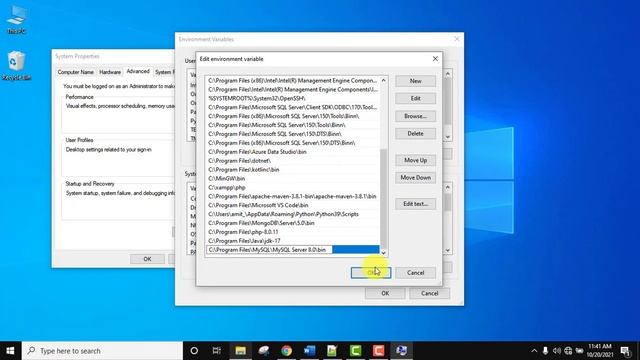The image size is (640, 360).
Task: Click the user variables list scroll down arrow
Action: tap(448, 137)
